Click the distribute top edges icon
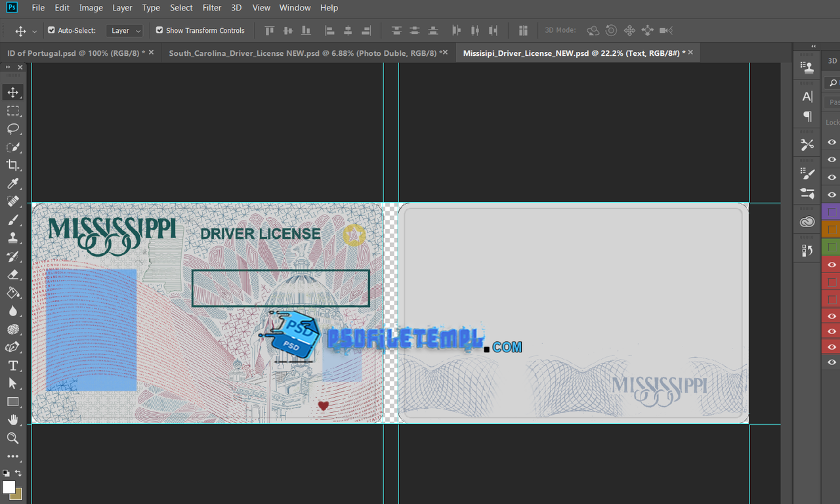The width and height of the screenshot is (840, 504). pos(396,30)
